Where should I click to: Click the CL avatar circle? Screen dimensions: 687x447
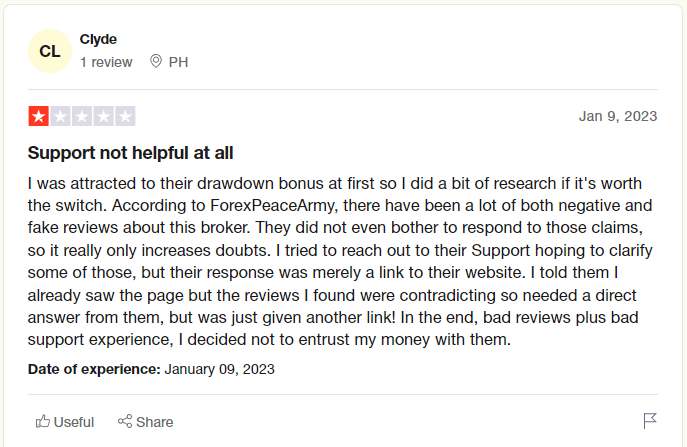(x=50, y=51)
